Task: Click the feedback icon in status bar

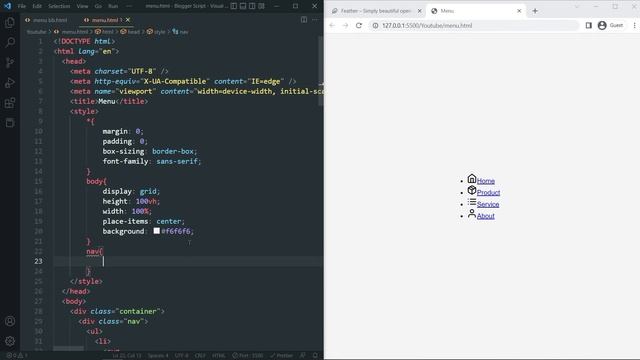Action: click(x=303, y=356)
